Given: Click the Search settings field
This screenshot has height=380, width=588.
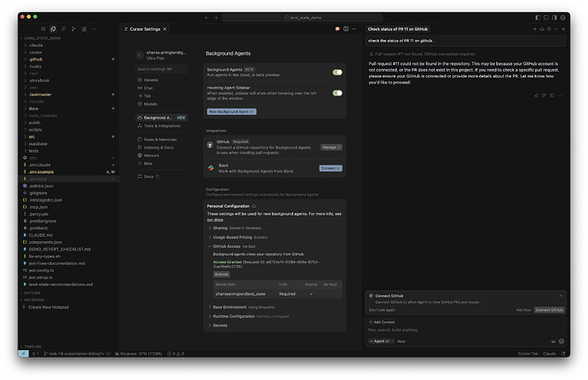Looking at the screenshot, I should [162, 69].
